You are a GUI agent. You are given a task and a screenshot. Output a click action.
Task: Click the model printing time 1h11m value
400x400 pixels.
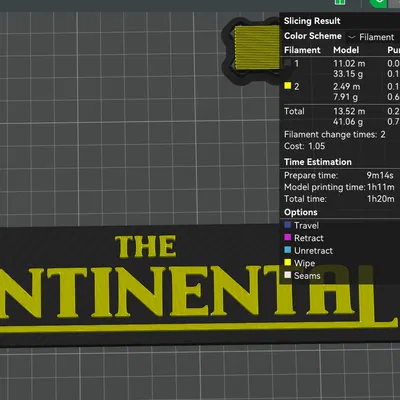(381, 187)
